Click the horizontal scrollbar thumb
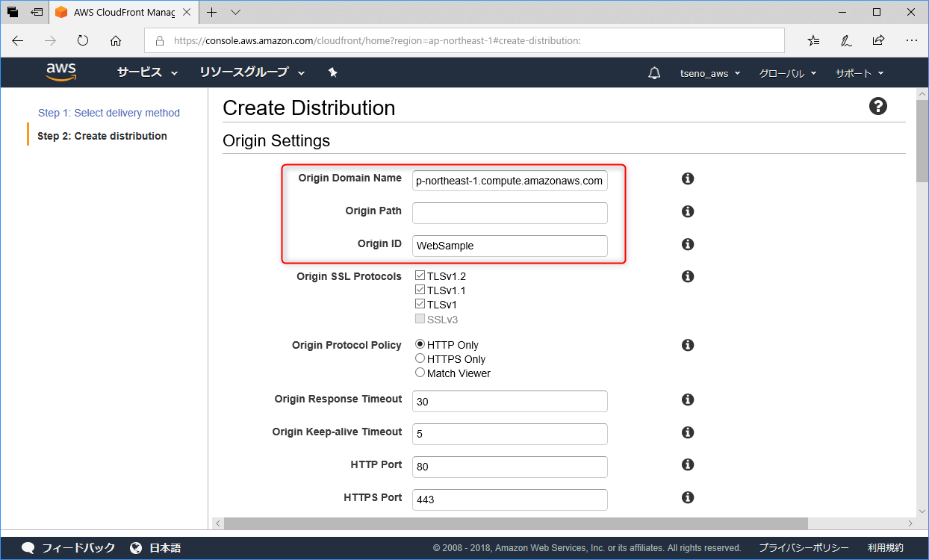Image resolution: width=929 pixels, height=560 pixels. pos(518,523)
